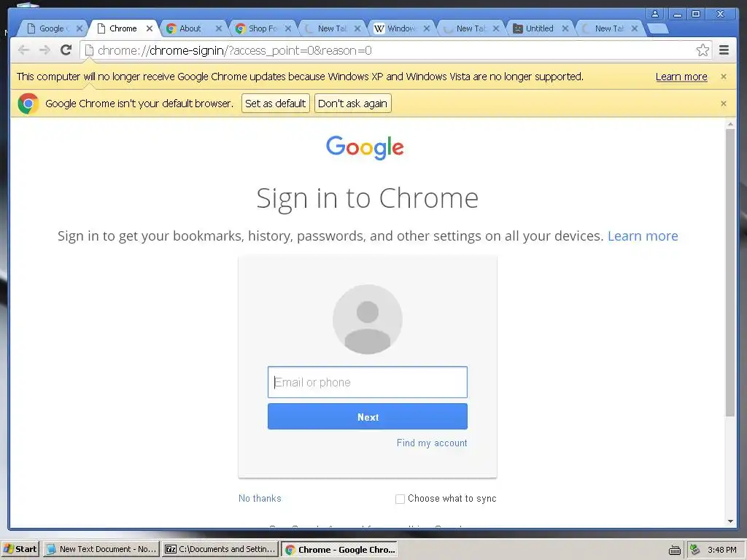This screenshot has width=747, height=560.
Task: Click the profile avatar placeholder image
Action: coord(368,319)
